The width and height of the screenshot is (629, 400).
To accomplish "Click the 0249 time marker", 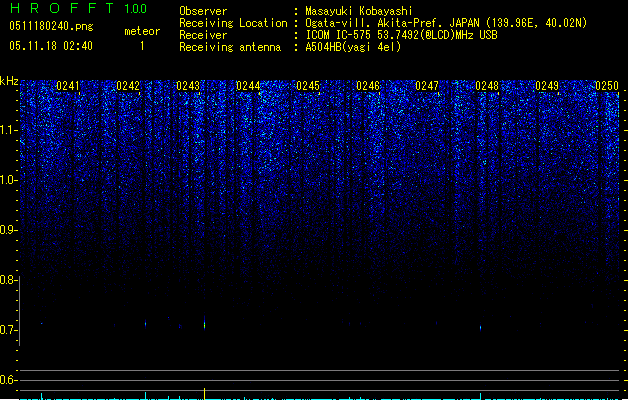I will [x=547, y=86].
